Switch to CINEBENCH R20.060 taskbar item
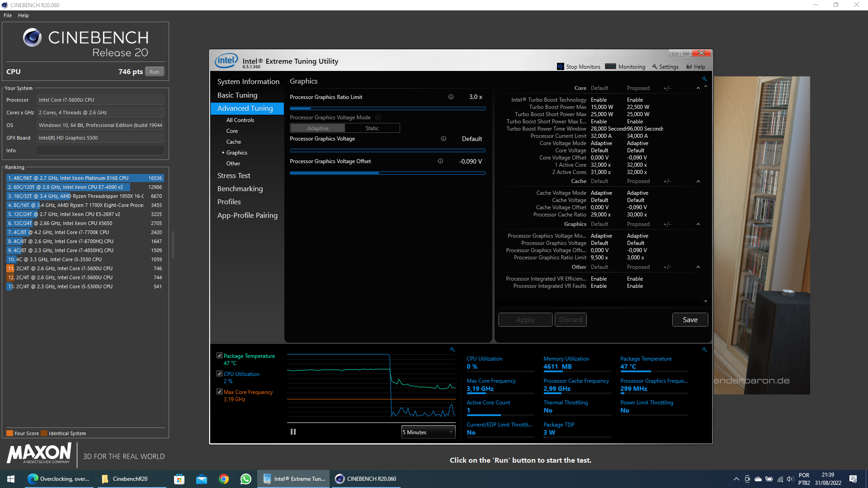Image resolution: width=868 pixels, height=488 pixels. point(366,479)
